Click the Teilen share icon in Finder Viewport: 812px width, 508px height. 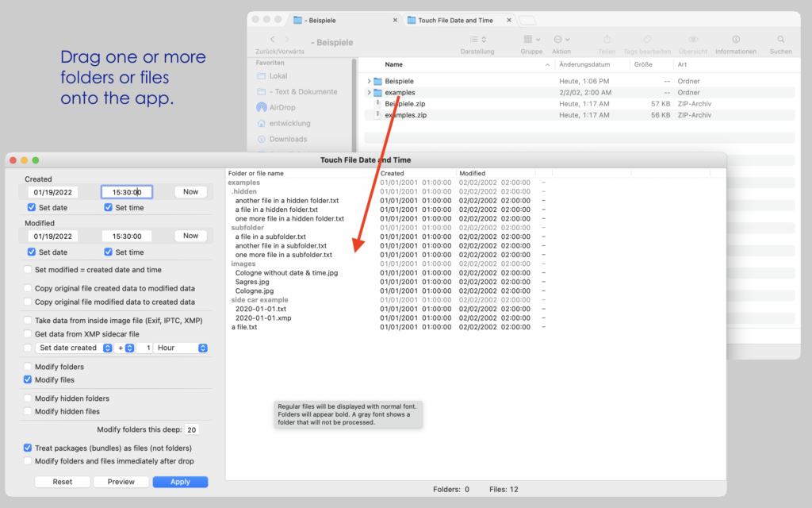tap(607, 40)
